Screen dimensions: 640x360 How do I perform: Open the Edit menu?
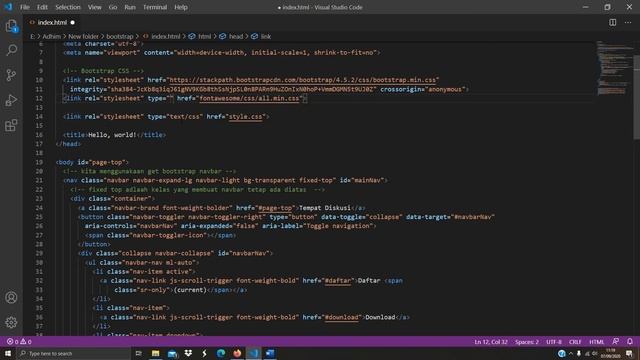[42, 7]
